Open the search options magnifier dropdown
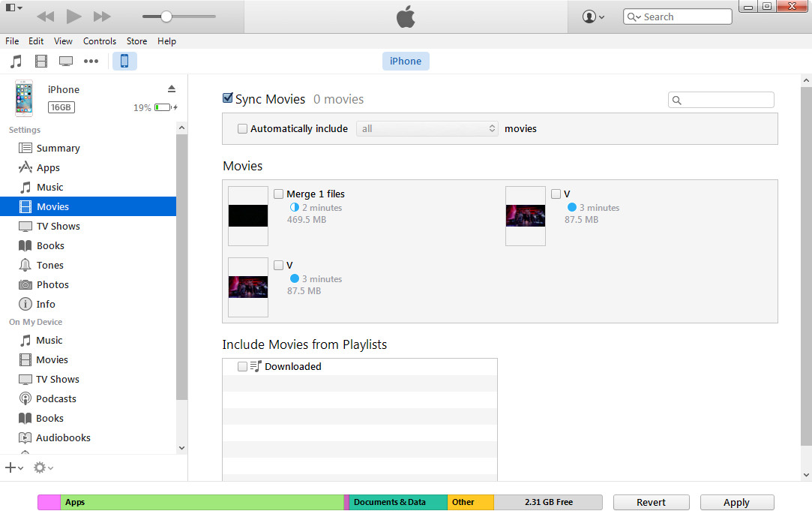812x523 pixels. coord(634,17)
